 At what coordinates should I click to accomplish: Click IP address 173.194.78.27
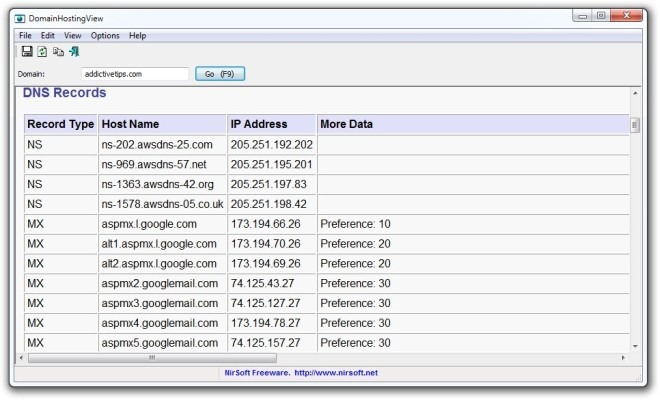point(266,323)
